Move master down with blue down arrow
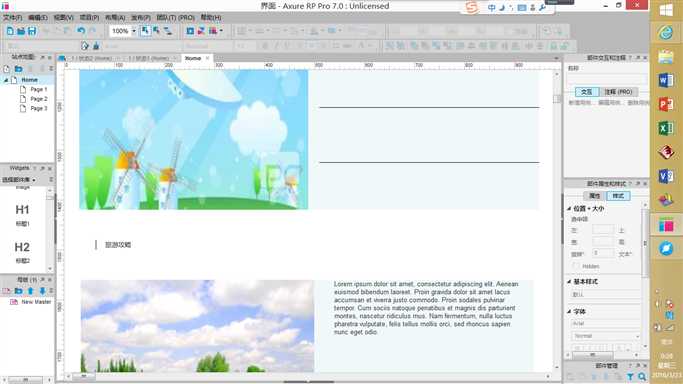 42,290
